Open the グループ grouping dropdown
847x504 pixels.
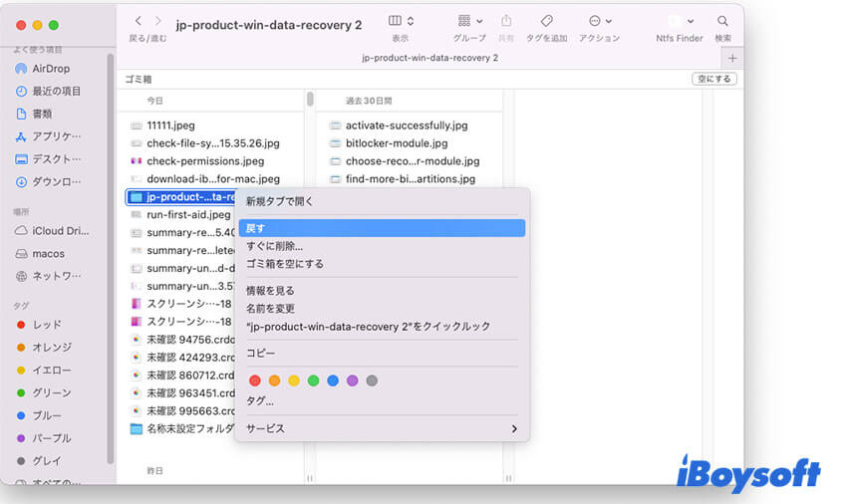click(x=469, y=21)
